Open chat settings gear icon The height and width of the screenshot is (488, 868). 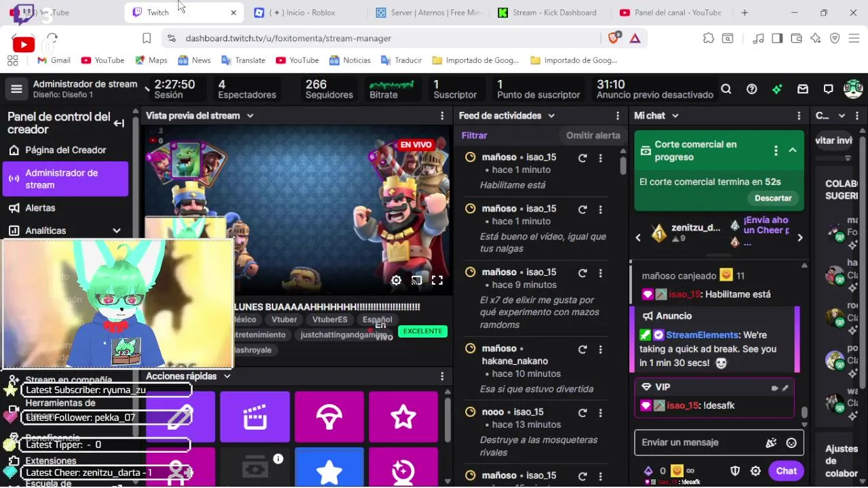(x=755, y=471)
